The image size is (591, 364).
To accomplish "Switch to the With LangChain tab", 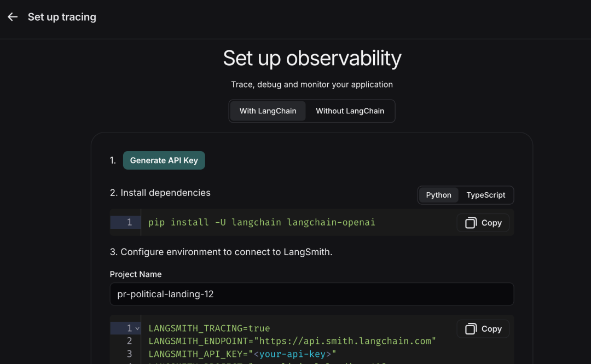I will (x=268, y=111).
